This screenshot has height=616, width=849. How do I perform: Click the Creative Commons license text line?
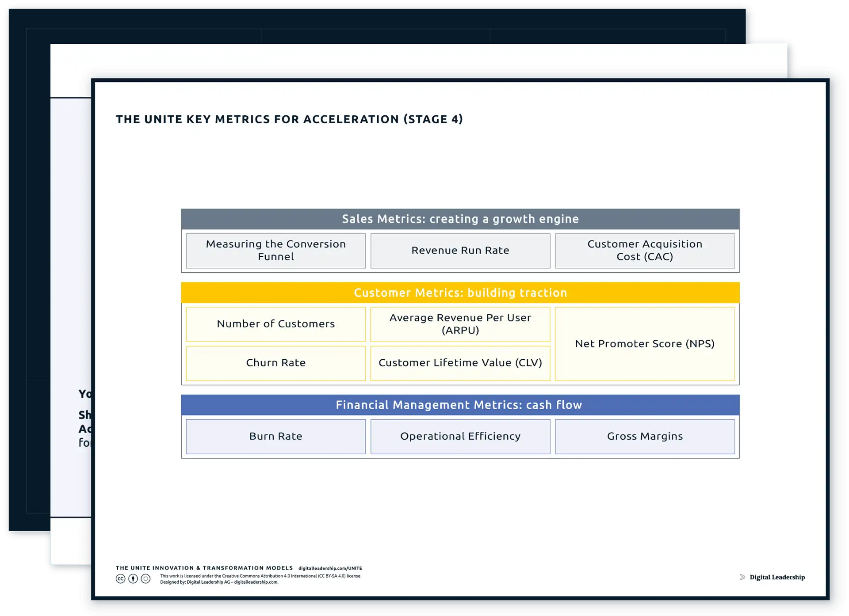coord(260,576)
